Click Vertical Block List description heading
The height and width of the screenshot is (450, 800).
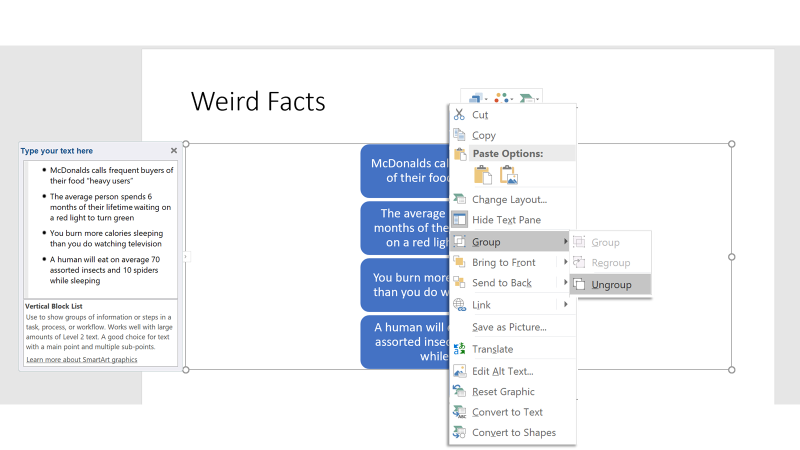tap(54, 306)
